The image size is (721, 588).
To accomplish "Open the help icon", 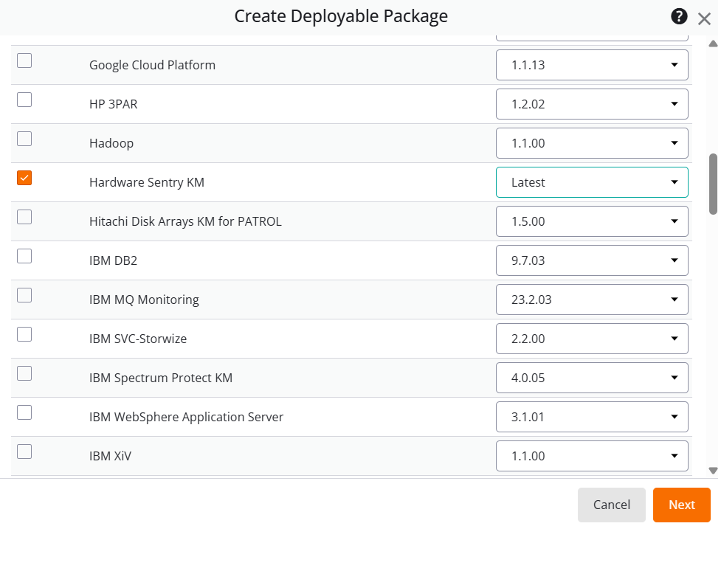I will [678, 15].
